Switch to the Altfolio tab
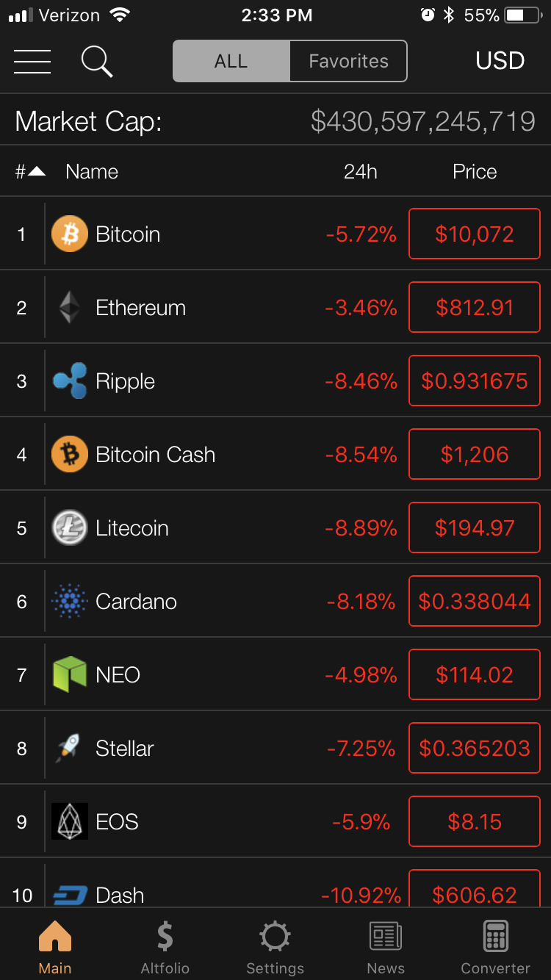 [165, 948]
